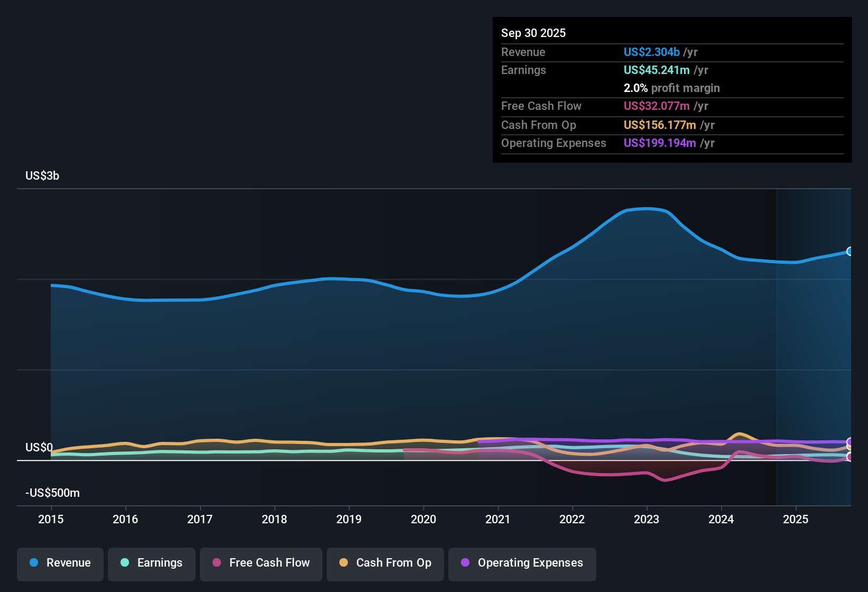The image size is (868, 592).
Task: Click the orange Cash From Op legend dot
Action: 343,563
